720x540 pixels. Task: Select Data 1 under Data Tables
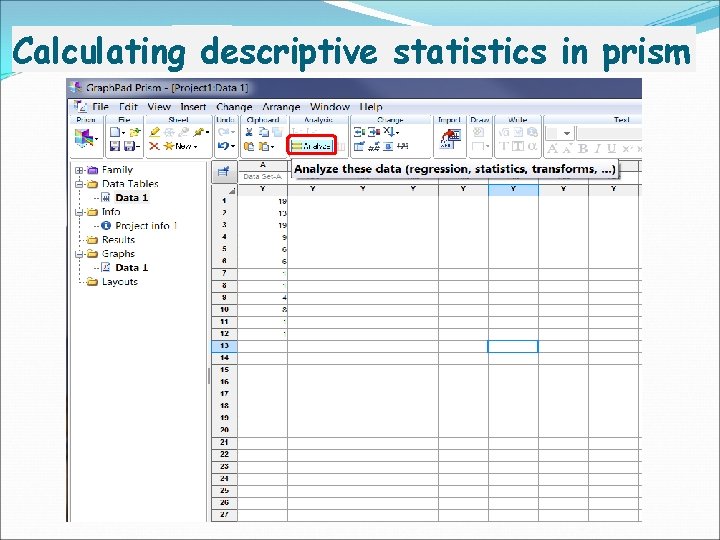pyautogui.click(x=132, y=198)
